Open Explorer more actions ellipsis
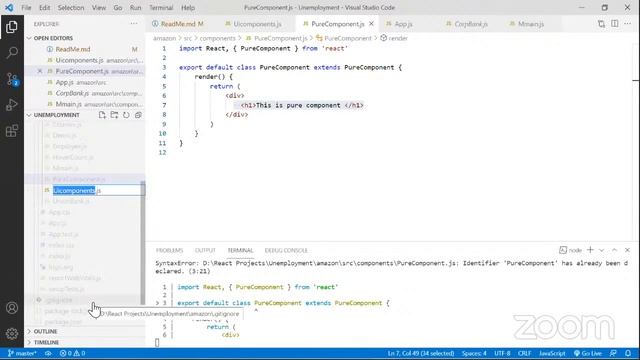The image size is (640, 360). tap(134, 24)
